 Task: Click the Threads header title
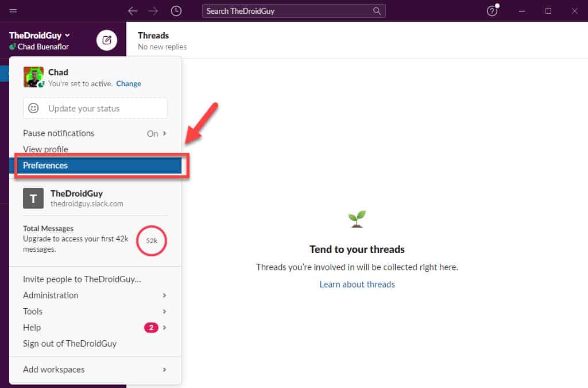coord(153,35)
